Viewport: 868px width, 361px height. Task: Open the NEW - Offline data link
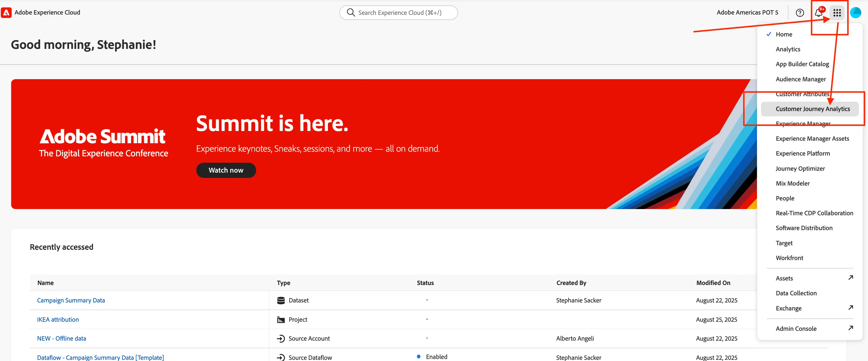point(61,338)
